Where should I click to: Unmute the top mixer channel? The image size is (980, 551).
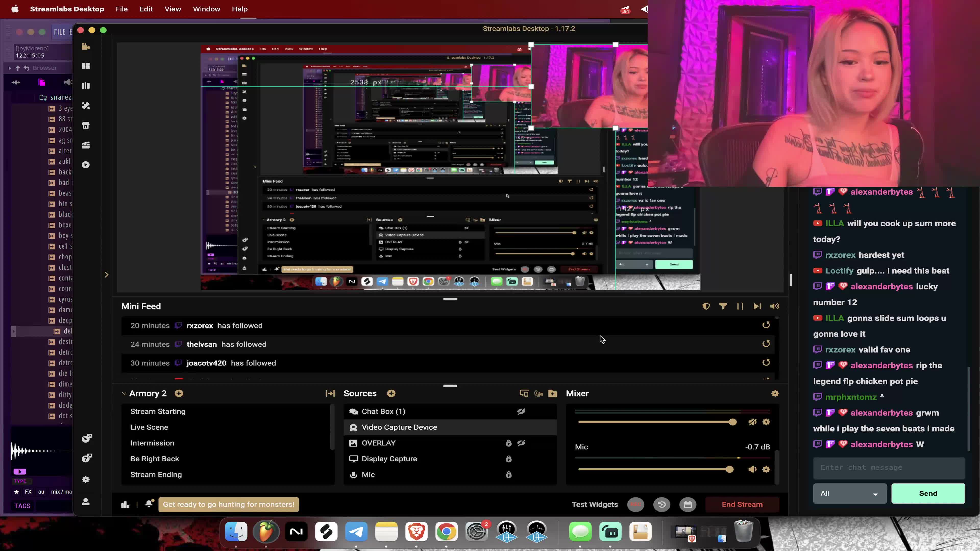pyautogui.click(x=752, y=422)
